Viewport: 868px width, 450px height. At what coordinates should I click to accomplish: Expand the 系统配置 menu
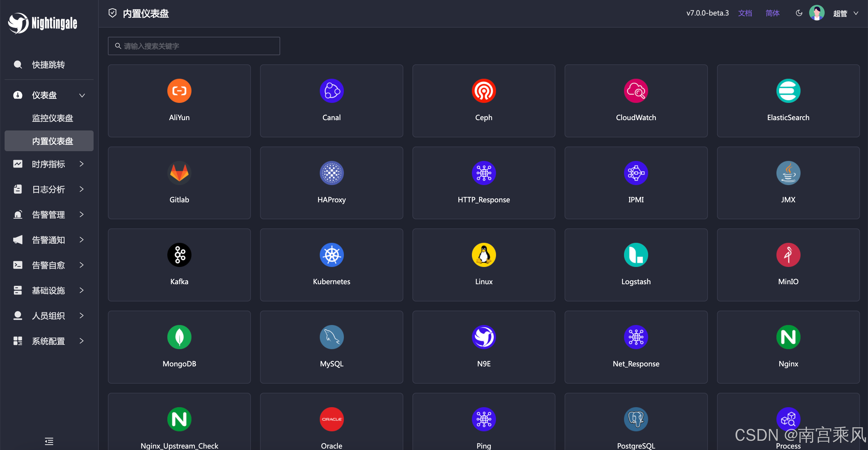[49, 341]
